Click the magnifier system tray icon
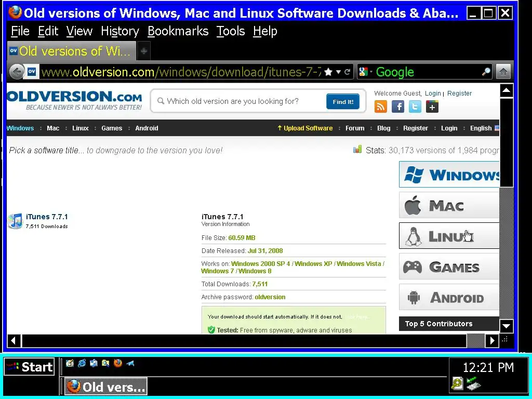 pyautogui.click(x=457, y=384)
